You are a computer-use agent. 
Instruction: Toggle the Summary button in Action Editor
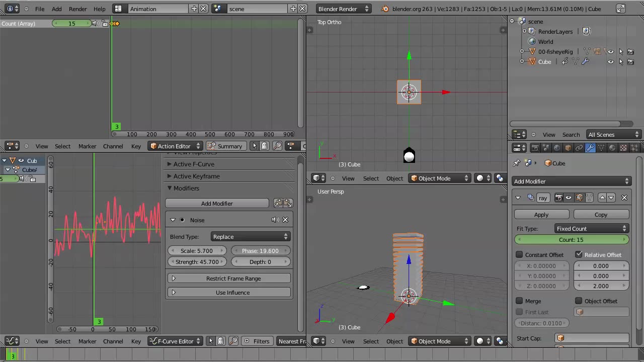[x=225, y=146]
